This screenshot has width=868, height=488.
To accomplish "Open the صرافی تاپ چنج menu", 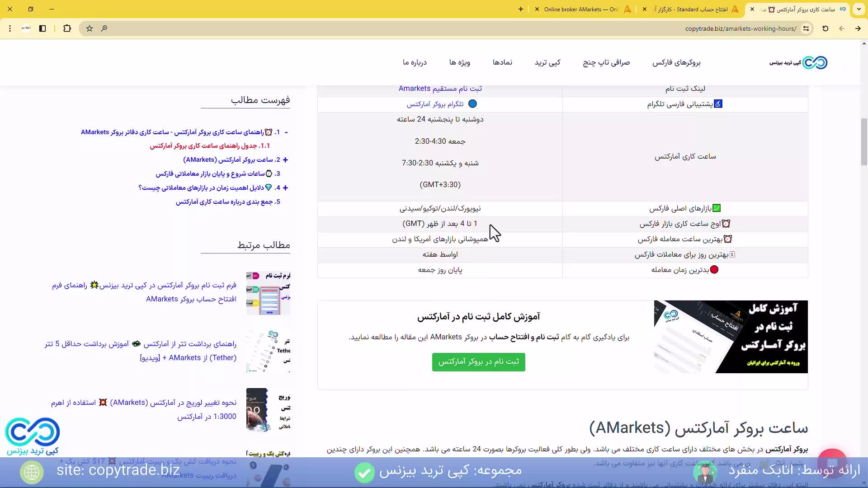I will pos(606,62).
